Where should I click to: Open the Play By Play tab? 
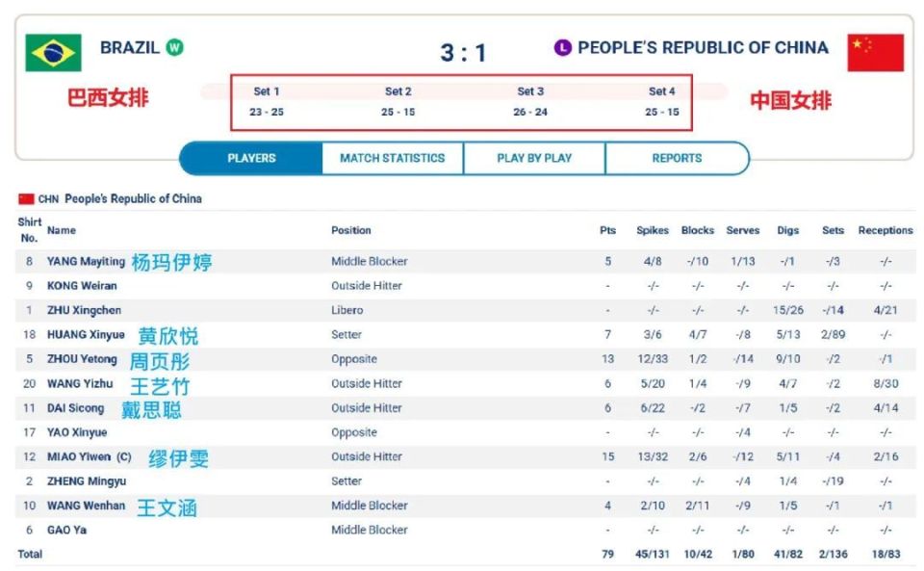(534, 158)
